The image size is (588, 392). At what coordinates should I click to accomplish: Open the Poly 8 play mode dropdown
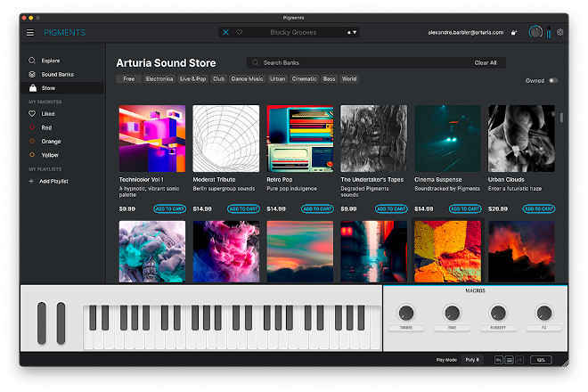[472, 360]
